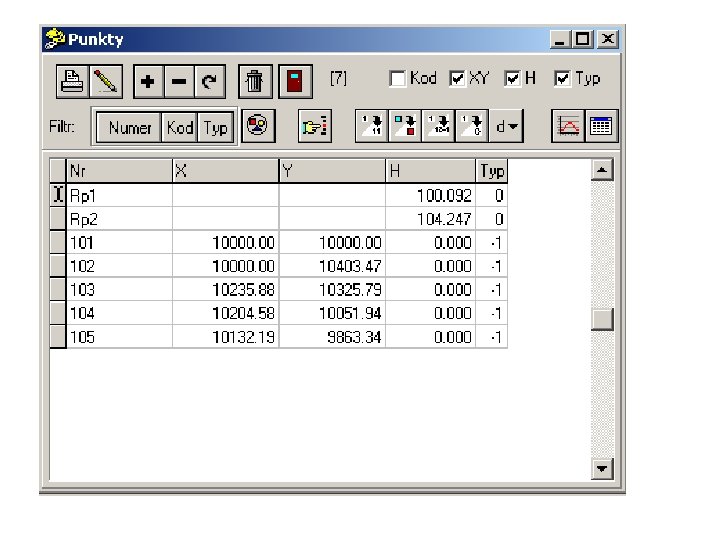Open the chart graph view icon

(568, 126)
